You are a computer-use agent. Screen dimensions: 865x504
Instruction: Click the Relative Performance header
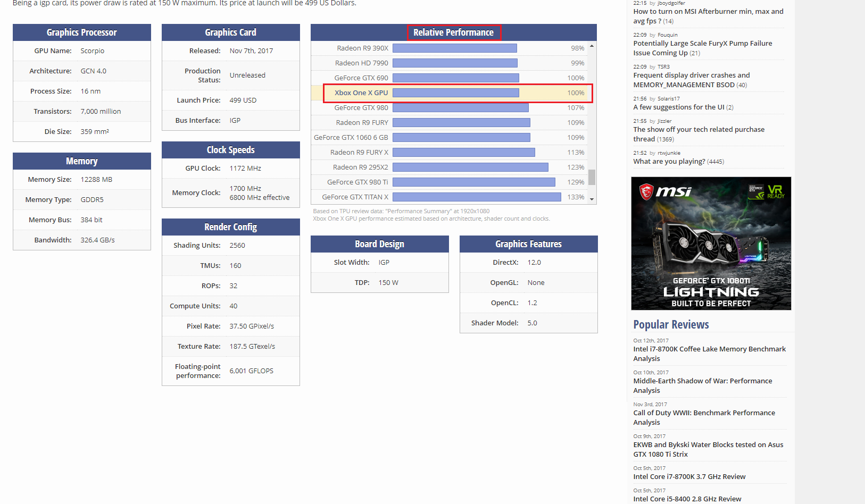tap(454, 32)
